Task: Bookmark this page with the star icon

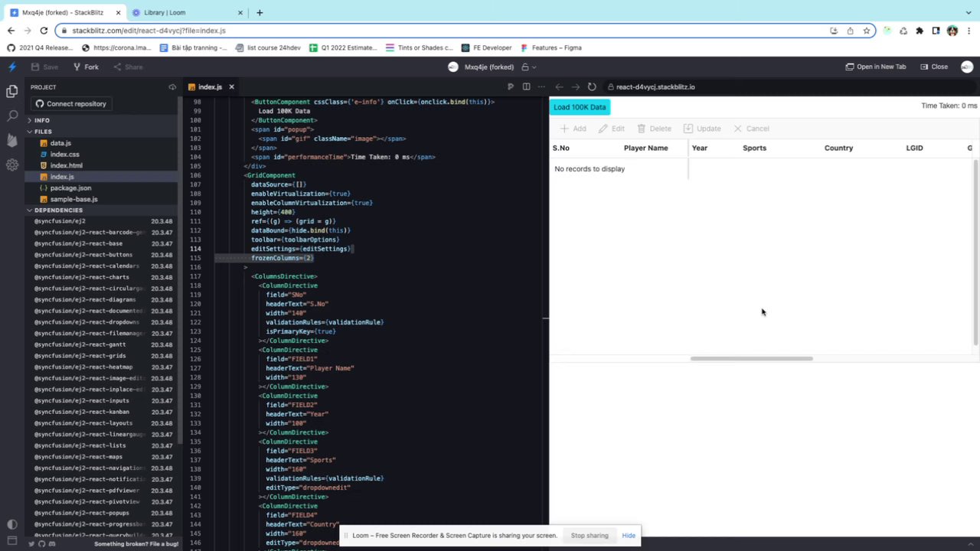Action: (x=867, y=31)
